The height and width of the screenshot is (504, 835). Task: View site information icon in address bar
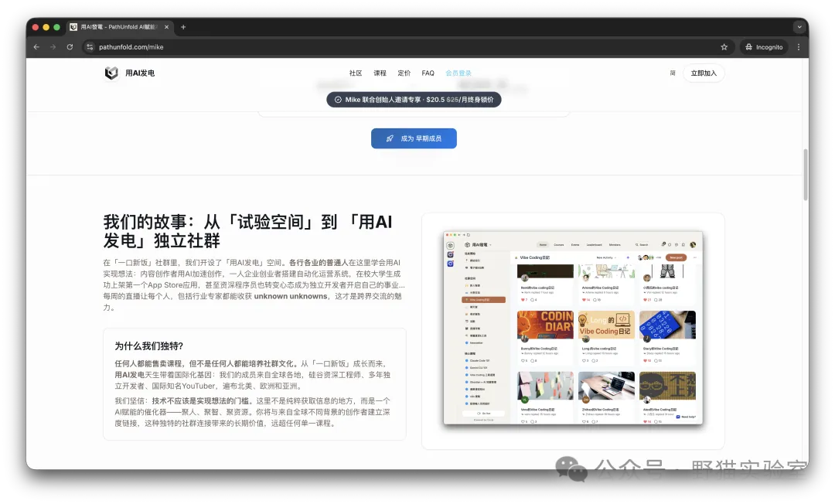pyautogui.click(x=90, y=47)
